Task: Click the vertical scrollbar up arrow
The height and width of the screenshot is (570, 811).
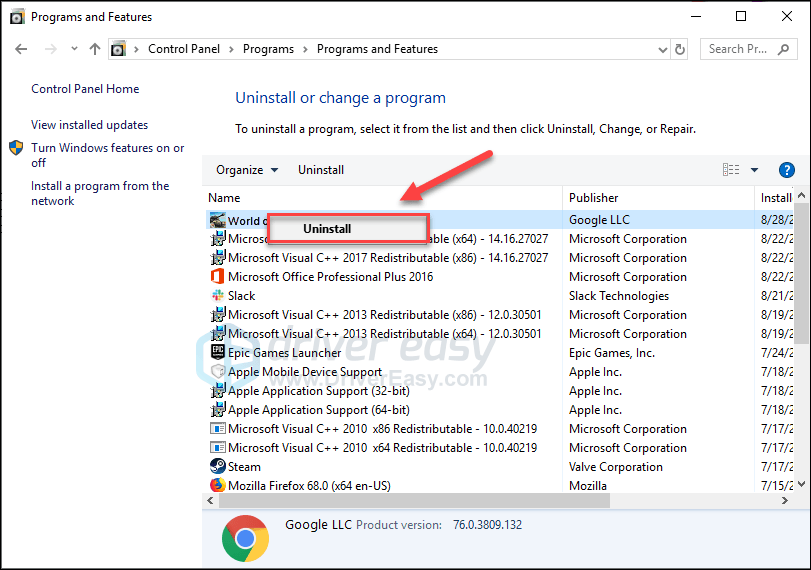Action: 802,196
